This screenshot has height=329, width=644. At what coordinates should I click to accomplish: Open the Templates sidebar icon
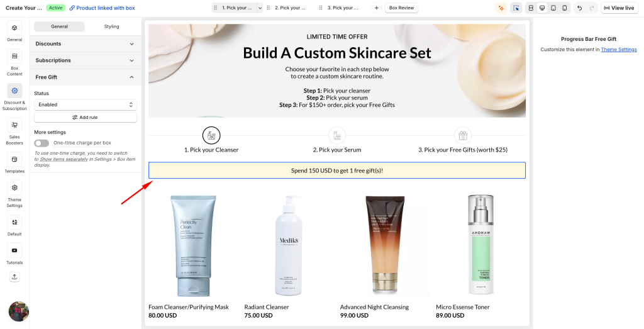click(14, 159)
